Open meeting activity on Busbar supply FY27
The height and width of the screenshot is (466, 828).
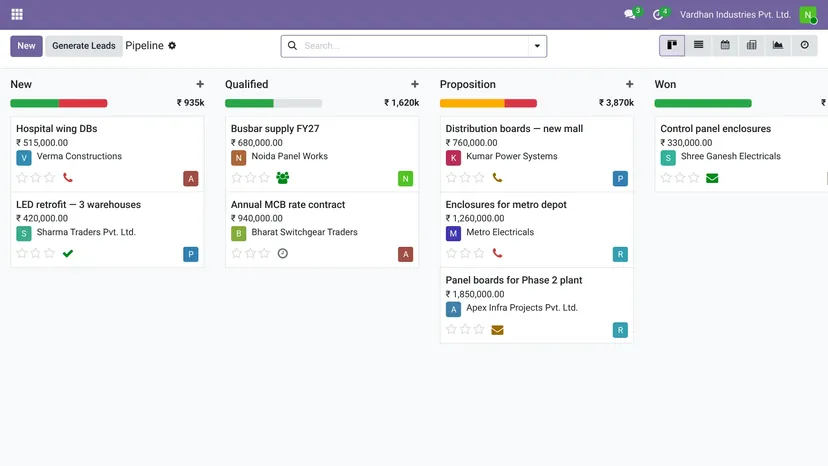[283, 178]
